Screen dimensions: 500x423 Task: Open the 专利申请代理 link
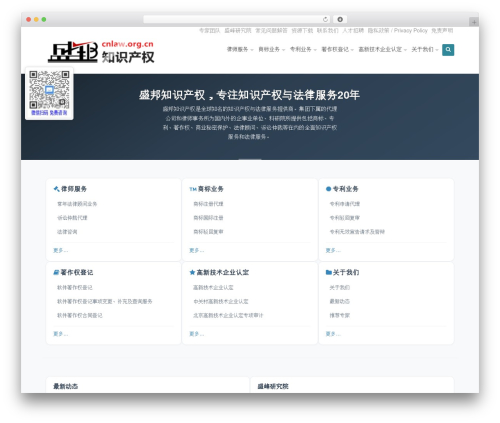[345, 204]
